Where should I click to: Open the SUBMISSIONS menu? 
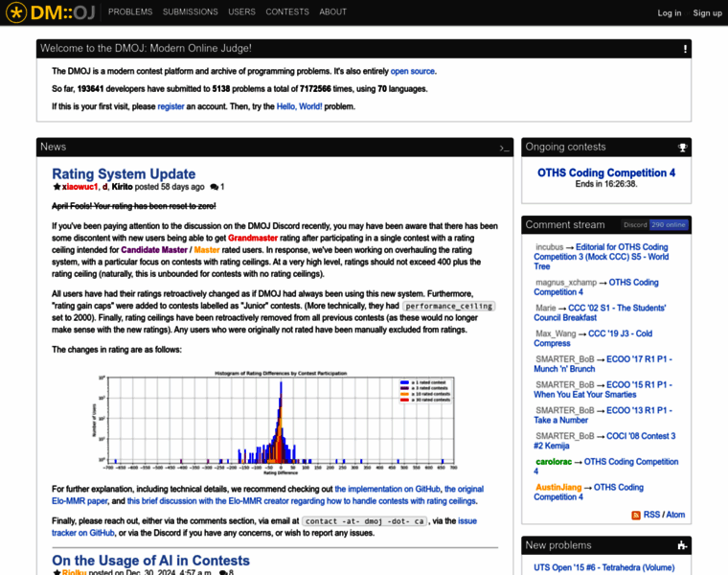(x=190, y=12)
